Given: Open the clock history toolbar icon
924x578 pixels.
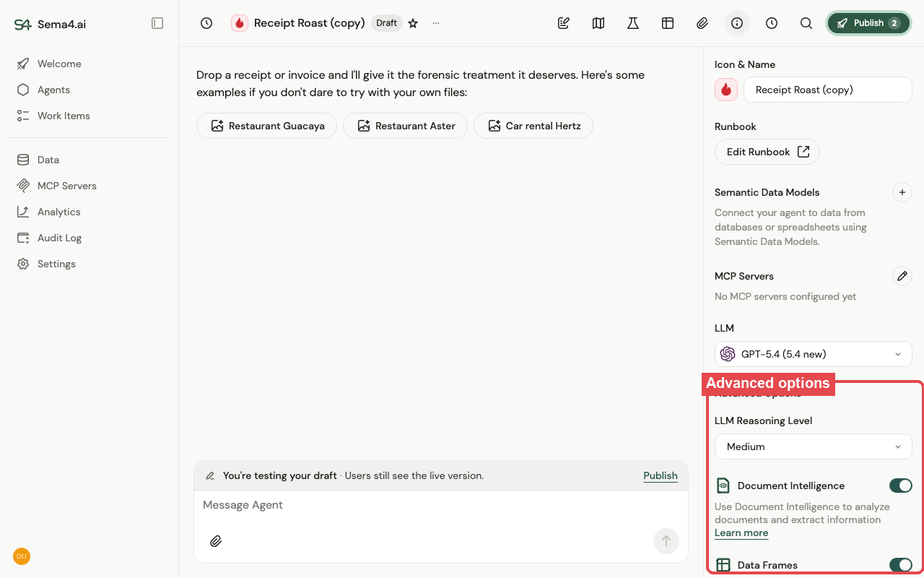Looking at the screenshot, I should pos(772,23).
